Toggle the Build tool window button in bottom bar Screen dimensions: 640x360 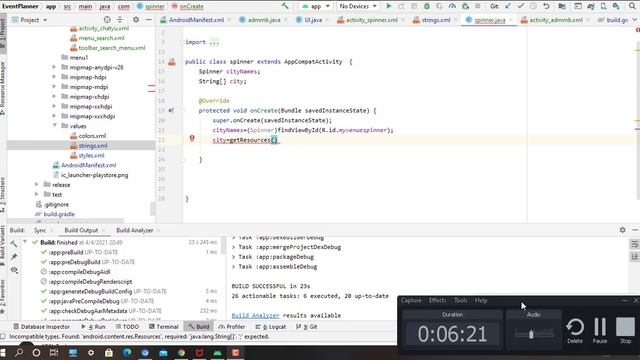pos(198,327)
